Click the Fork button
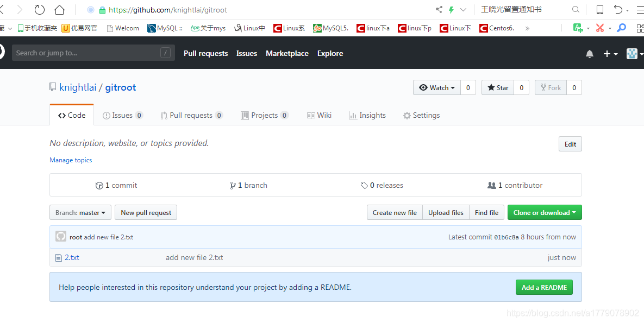Viewport: 644px width, 323px height. (x=551, y=87)
